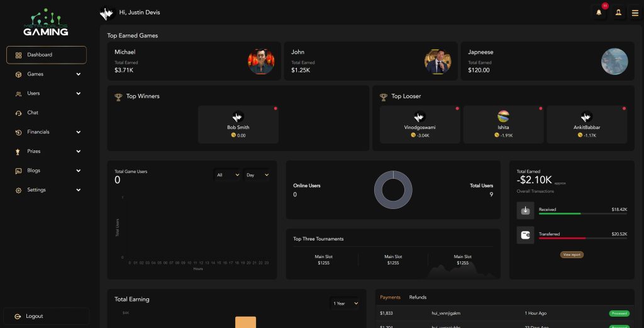Click John game thumbnail image
The height and width of the screenshot is (328, 644).
point(438,62)
